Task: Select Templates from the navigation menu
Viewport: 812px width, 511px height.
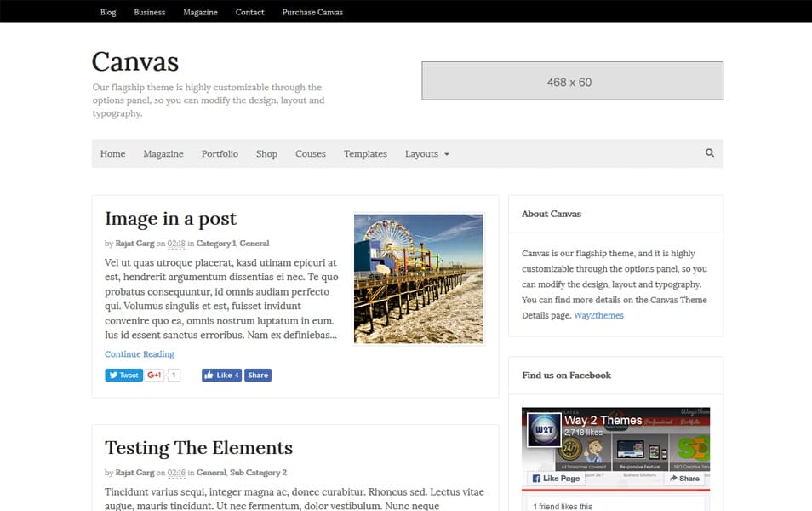Action: pos(365,154)
